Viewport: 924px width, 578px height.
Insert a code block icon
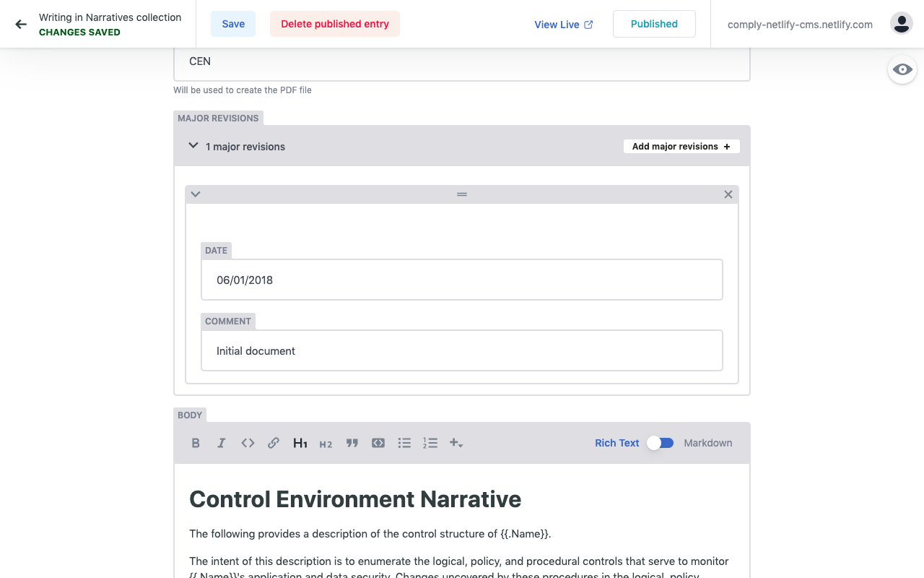(x=378, y=443)
